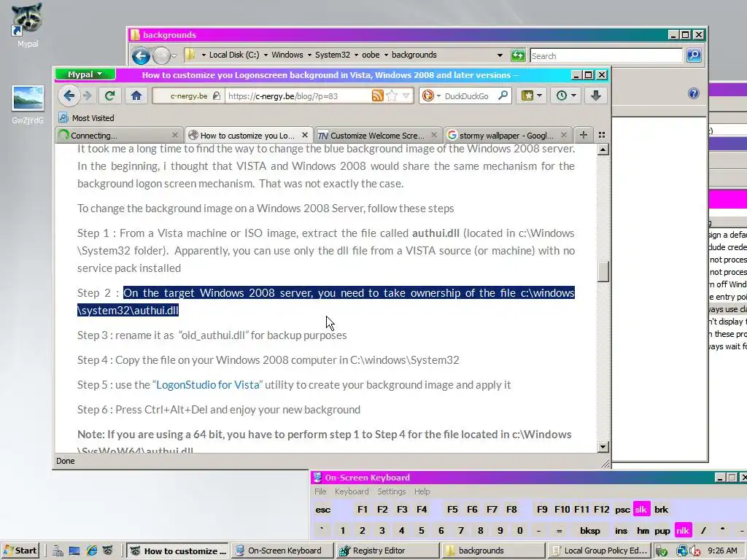This screenshot has height=560, width=747.
Task: Open File menu in On-Screen Keyboard
Action: pyautogui.click(x=320, y=491)
